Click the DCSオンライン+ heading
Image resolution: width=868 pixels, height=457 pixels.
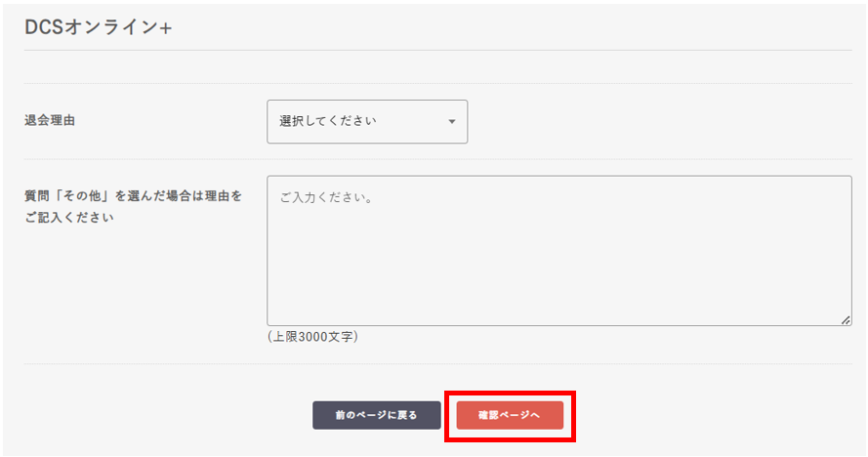(x=99, y=27)
